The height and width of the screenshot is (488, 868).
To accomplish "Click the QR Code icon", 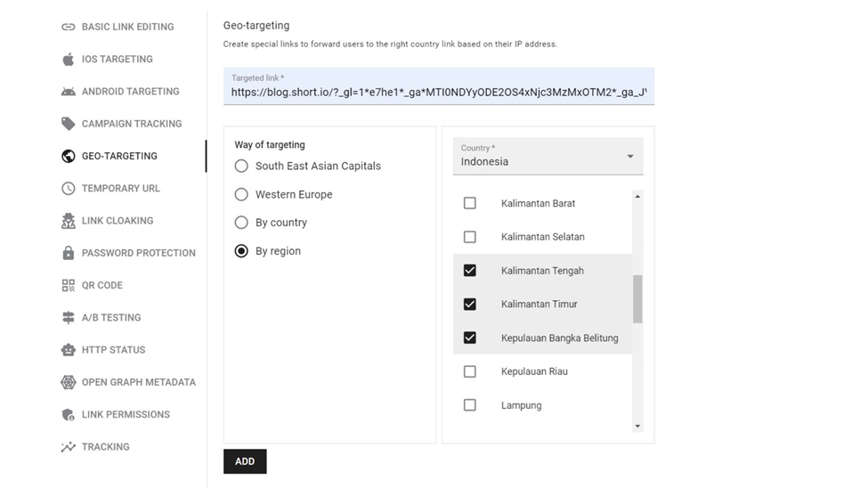I will tap(69, 286).
